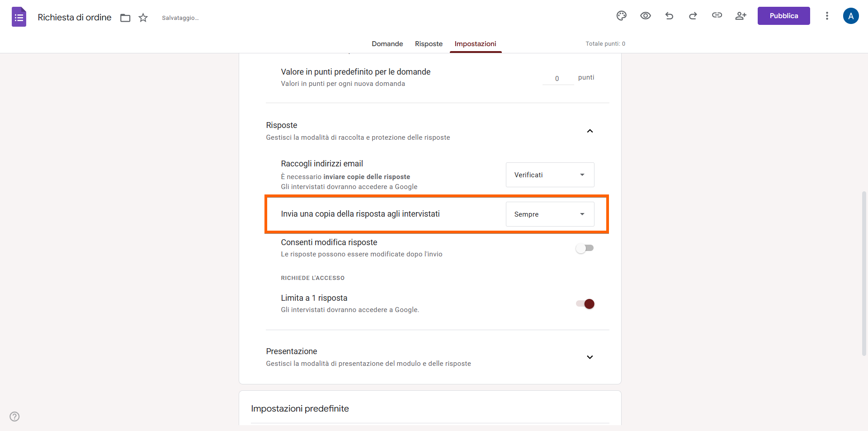Open the three-dot more options menu

[x=827, y=16]
